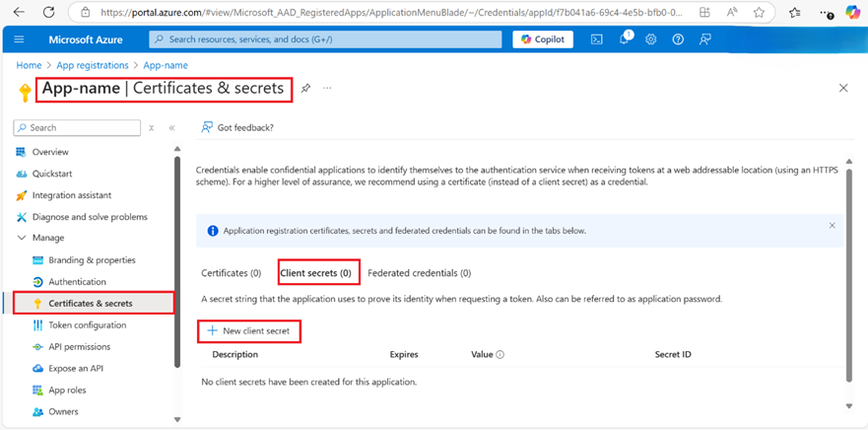Click the App-name breadcrumb

166,65
